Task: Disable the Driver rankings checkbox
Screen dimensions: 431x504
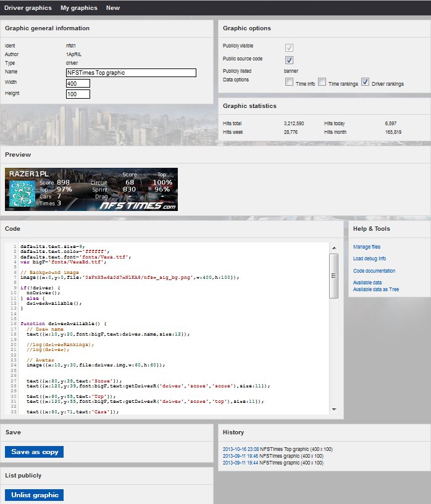Action: 365,82
